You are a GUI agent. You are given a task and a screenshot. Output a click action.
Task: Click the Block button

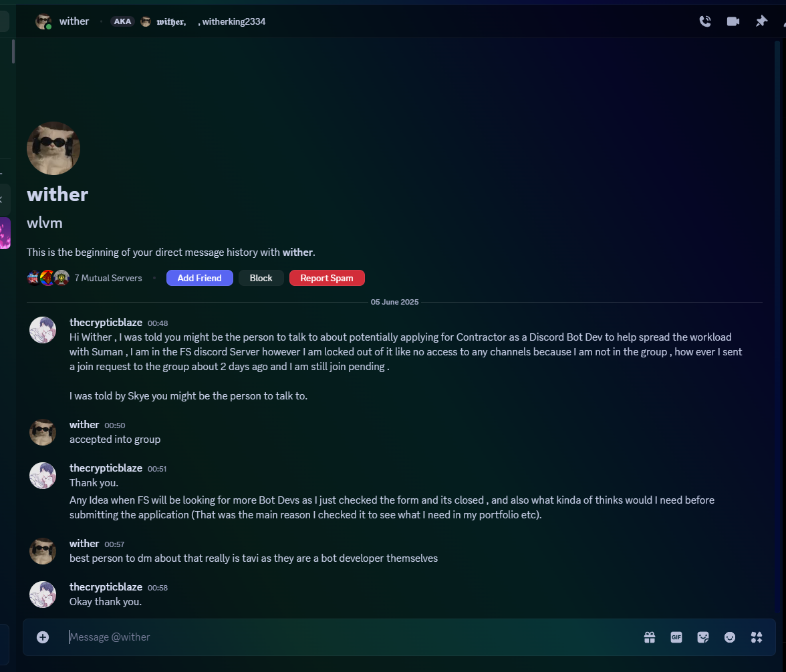[261, 278]
